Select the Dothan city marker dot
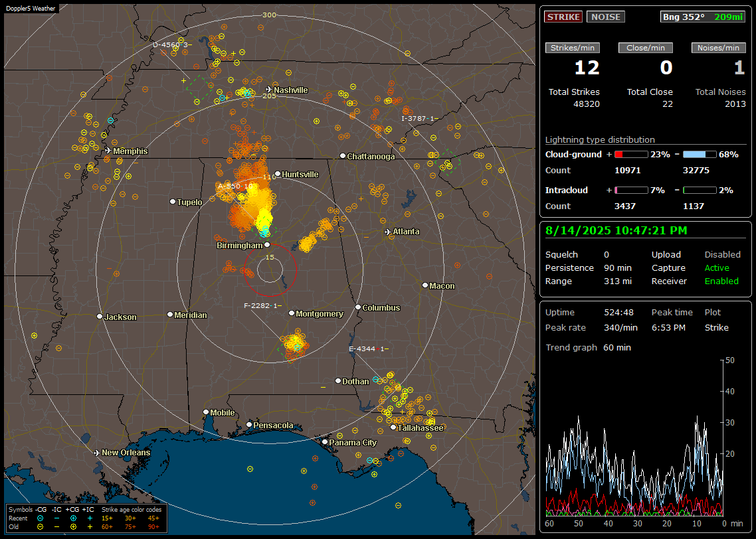 pyautogui.click(x=338, y=381)
